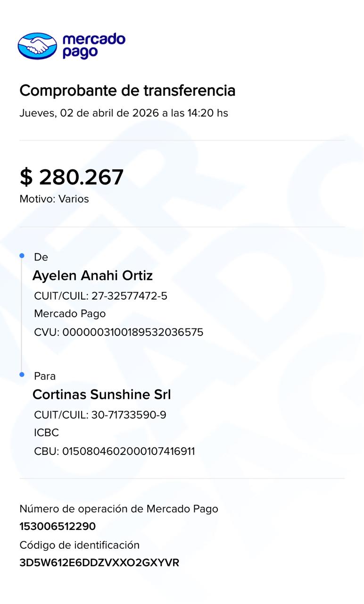Click the mercado pago wordmark text
This screenshot has height=604, width=364.
(93, 46)
